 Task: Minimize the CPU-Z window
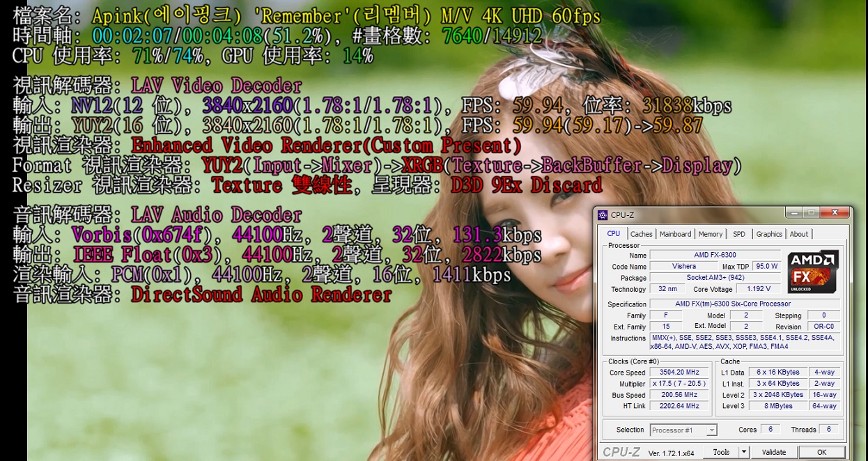click(x=793, y=212)
